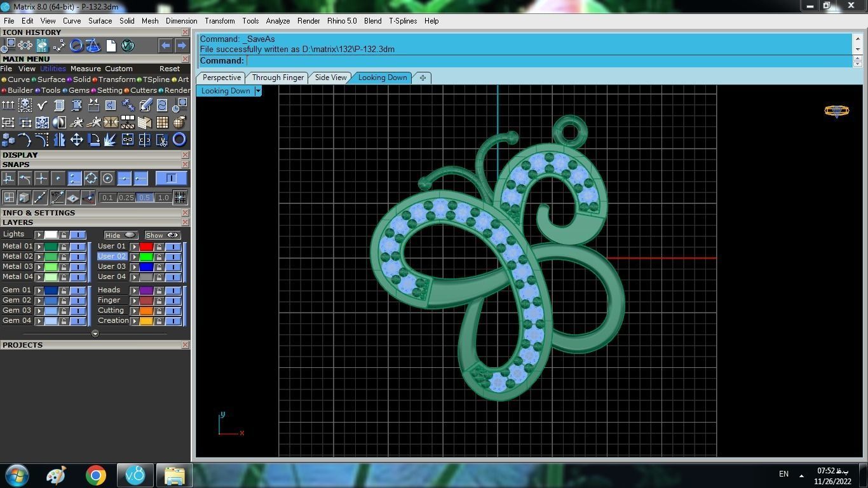The width and height of the screenshot is (868, 488).
Task: Click the half-shaded sphere tool icon
Action: [60, 122]
